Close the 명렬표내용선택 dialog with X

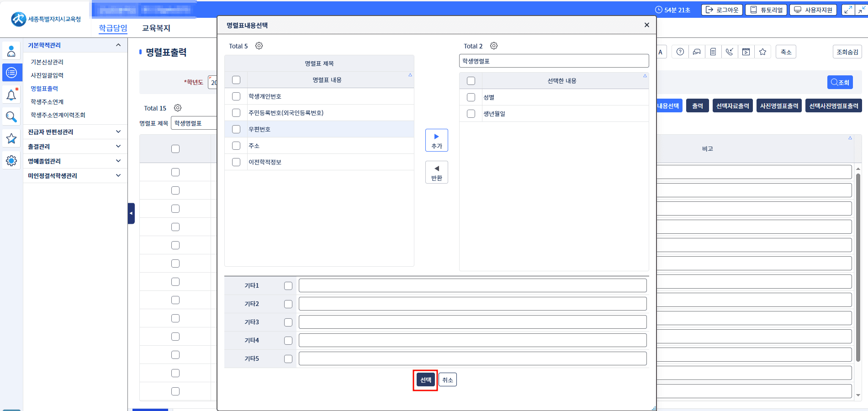coord(646,25)
